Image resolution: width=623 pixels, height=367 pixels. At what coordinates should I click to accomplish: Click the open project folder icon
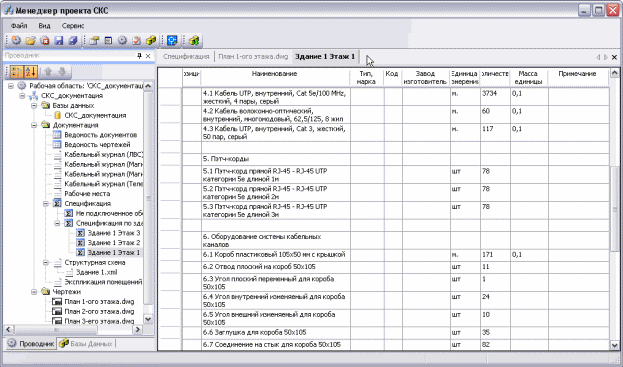[31, 41]
